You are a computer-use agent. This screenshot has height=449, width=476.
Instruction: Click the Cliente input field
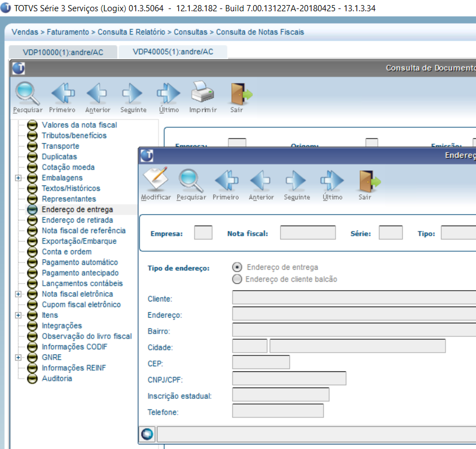coord(354,297)
